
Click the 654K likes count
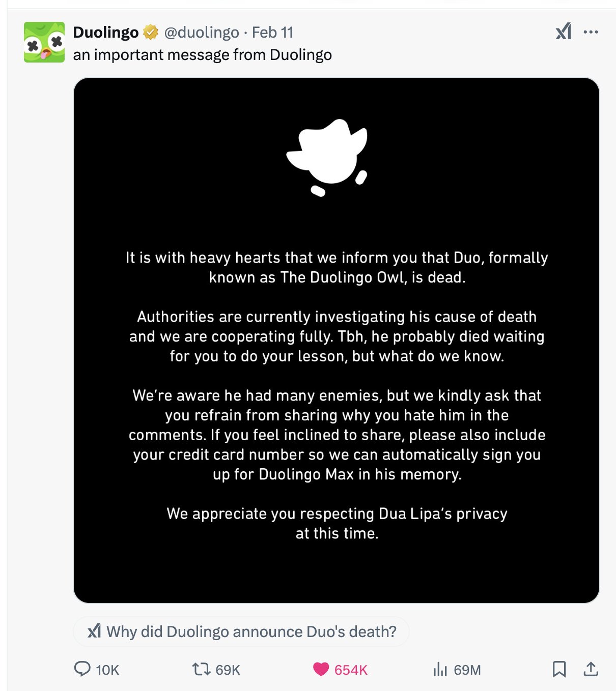coord(351,670)
